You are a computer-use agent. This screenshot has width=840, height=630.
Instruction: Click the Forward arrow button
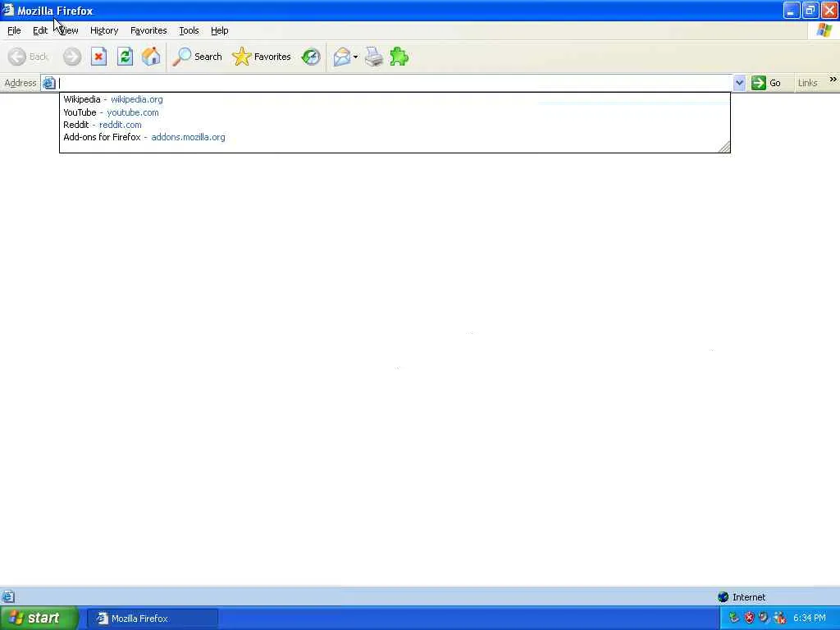tap(72, 57)
